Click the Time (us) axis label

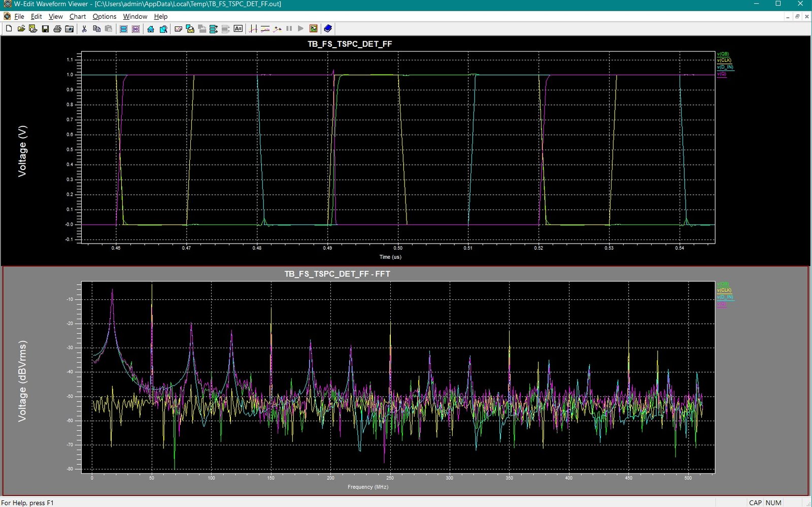click(390, 257)
